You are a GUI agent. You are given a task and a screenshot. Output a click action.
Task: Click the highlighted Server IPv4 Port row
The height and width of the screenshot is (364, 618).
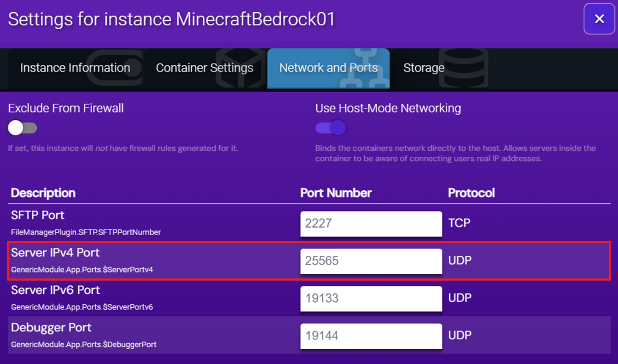click(x=169, y=261)
